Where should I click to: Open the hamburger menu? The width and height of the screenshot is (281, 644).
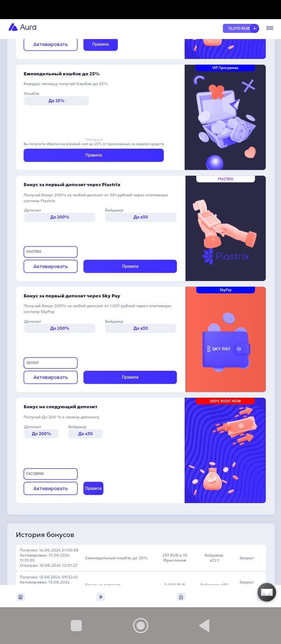270,28
